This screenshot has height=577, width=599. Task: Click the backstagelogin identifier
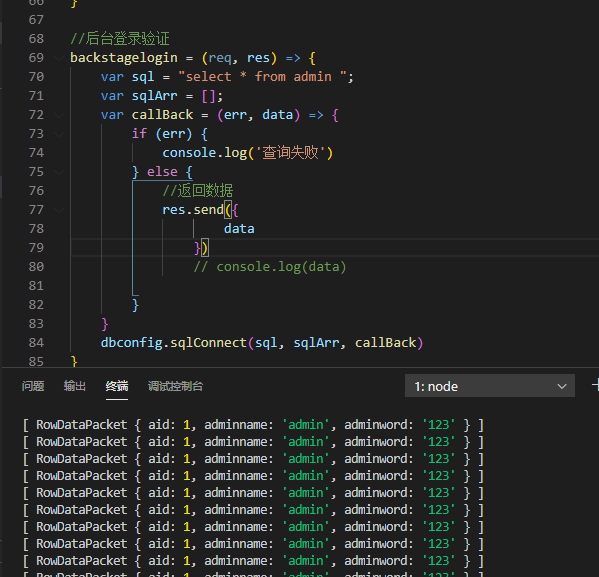point(124,58)
